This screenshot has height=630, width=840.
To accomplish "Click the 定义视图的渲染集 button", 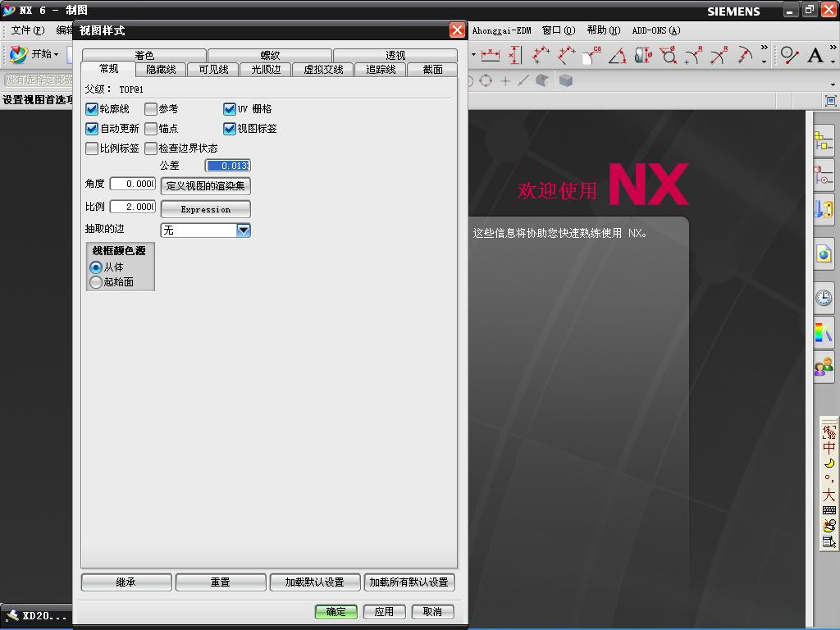I will pos(205,186).
